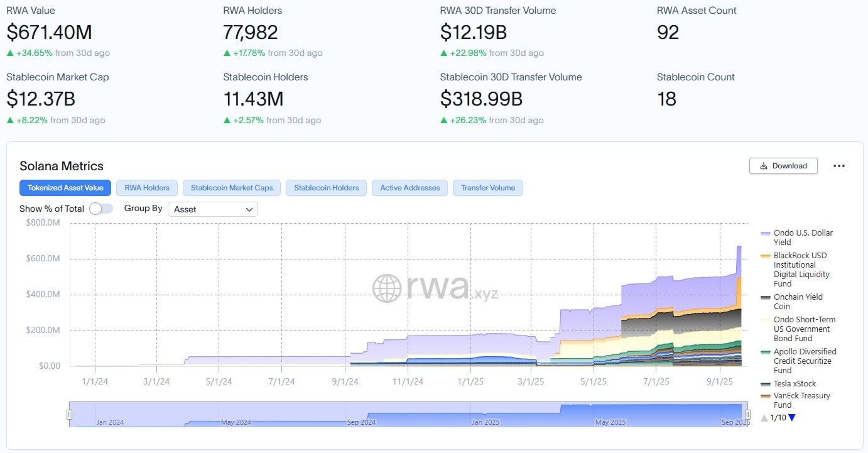Viewport: 868px width, 453px height.
Task: Hide the Onchain Yield Coin series
Action: (x=798, y=302)
